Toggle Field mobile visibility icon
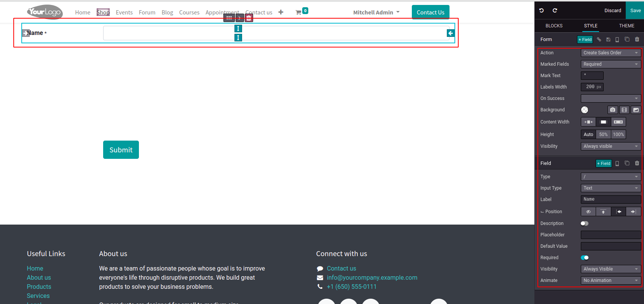This screenshot has width=644, height=304. pyautogui.click(x=617, y=163)
